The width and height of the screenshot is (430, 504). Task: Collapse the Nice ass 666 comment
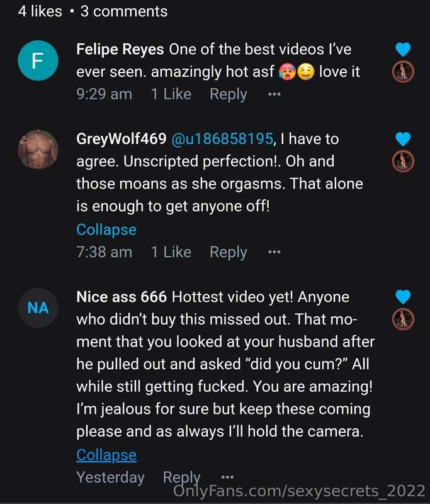(106, 455)
